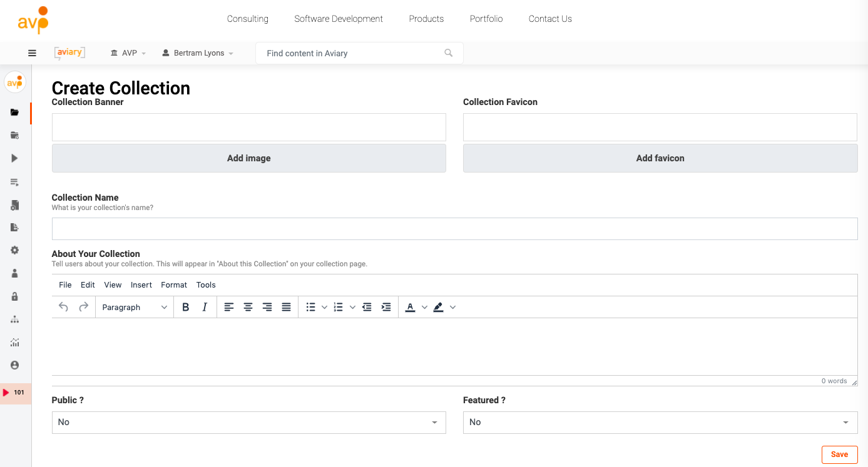
Task: Open the analytics chart sidebar icon
Action: click(x=15, y=343)
